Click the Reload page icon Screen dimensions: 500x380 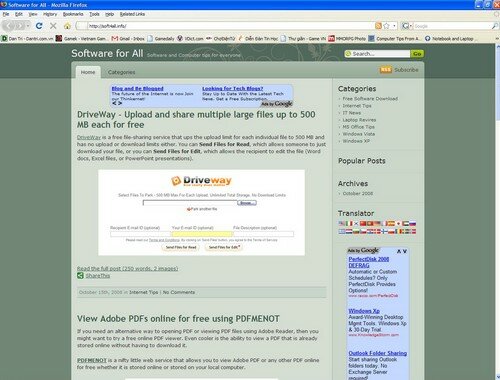coord(39,26)
